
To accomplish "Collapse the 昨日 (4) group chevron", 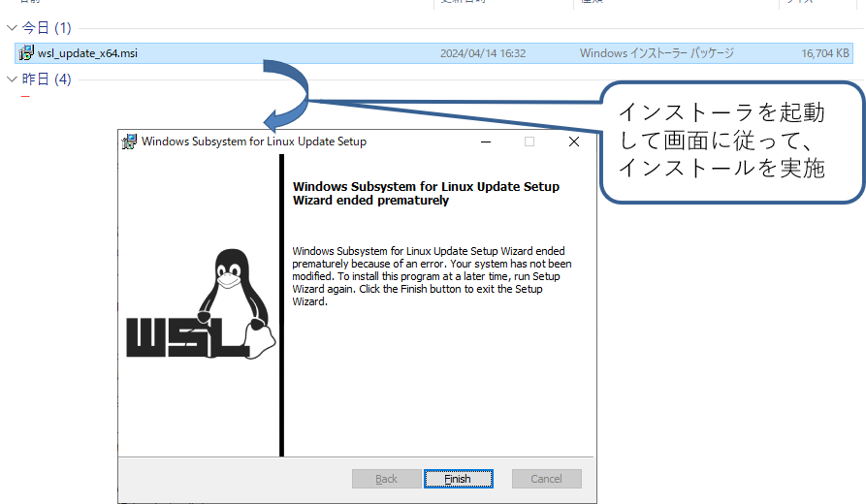I will 12,79.
